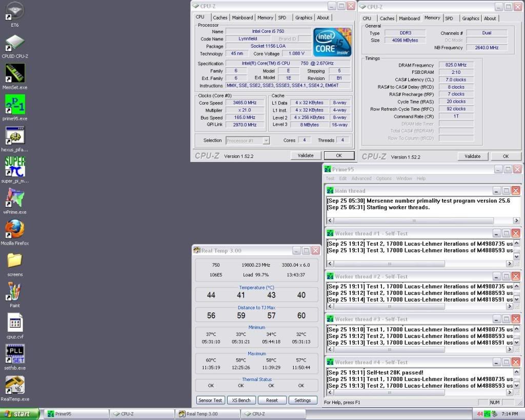Viewport: 525px width, 420px height.
Task: Click "Load 99.7%" in Real Temp
Action: pos(256,275)
